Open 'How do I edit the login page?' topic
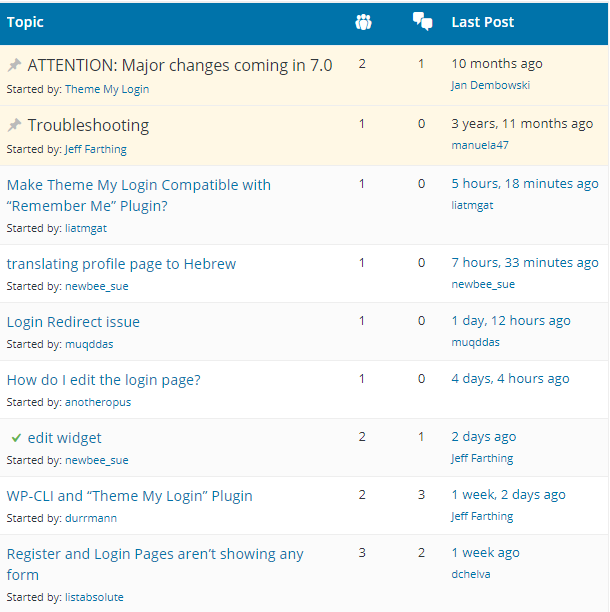This screenshot has width=610, height=612. [x=104, y=380]
